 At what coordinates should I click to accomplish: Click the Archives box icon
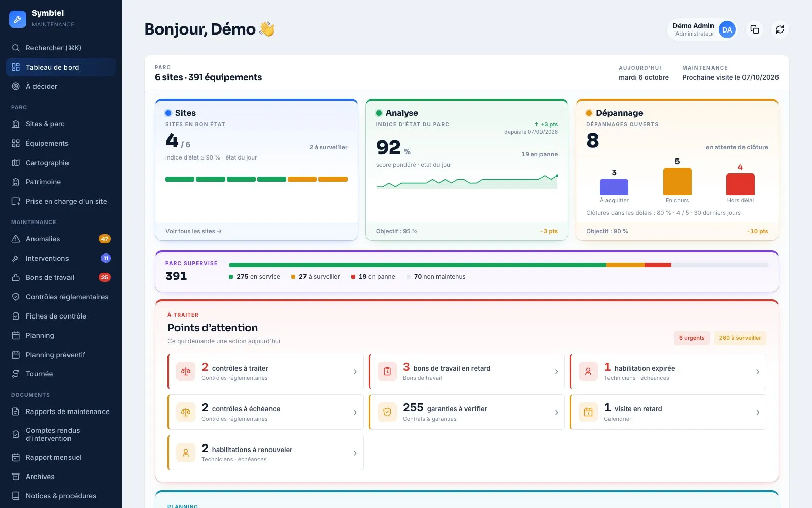pyautogui.click(x=16, y=477)
